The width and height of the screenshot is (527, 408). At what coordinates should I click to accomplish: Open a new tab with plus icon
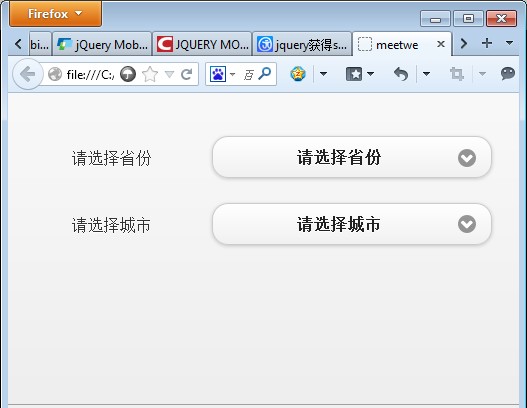click(487, 43)
